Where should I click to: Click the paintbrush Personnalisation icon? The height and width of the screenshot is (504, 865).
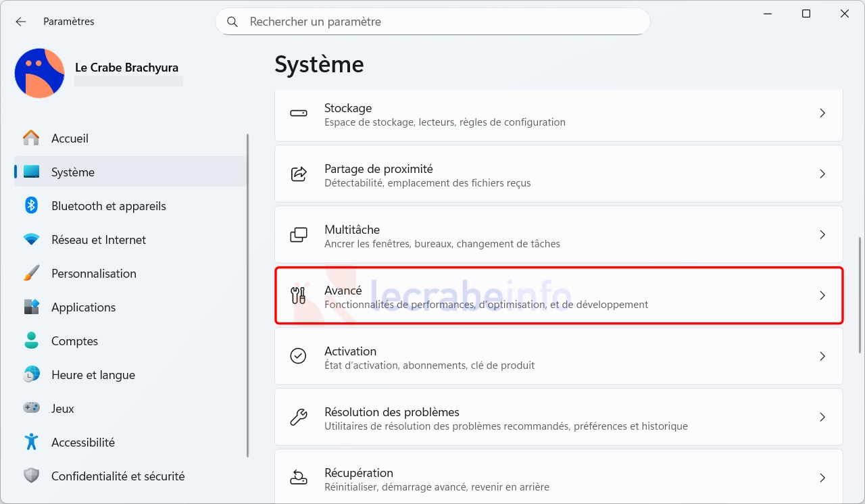[31, 274]
